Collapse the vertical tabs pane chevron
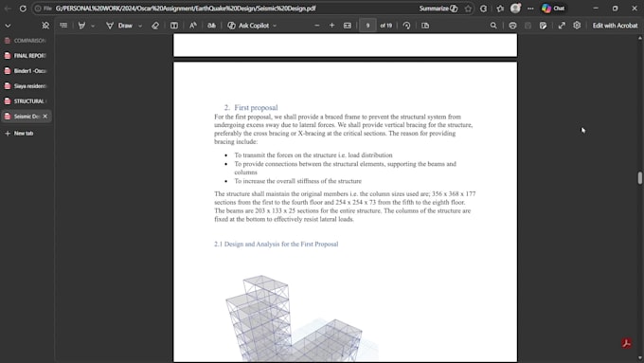The width and height of the screenshot is (644, 363). click(x=8, y=26)
